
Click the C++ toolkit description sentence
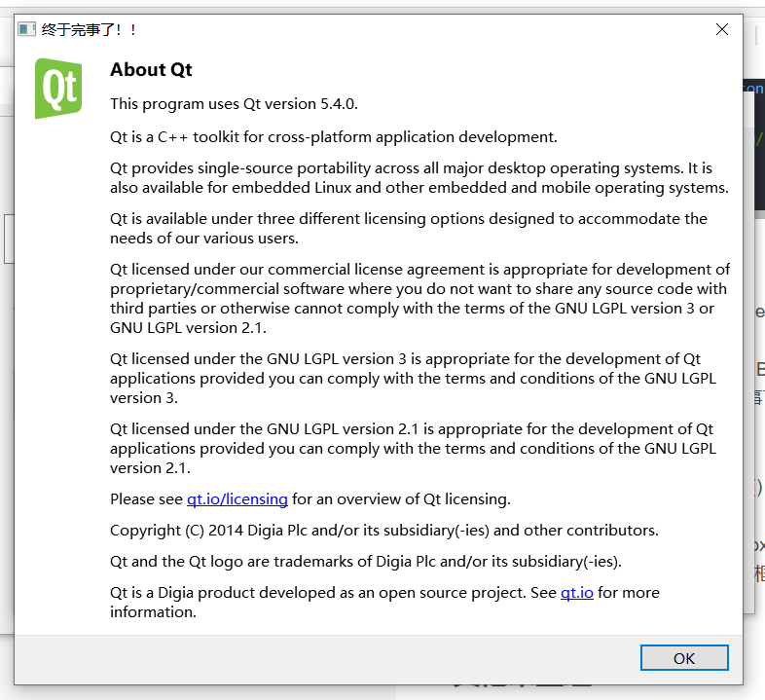(333, 136)
